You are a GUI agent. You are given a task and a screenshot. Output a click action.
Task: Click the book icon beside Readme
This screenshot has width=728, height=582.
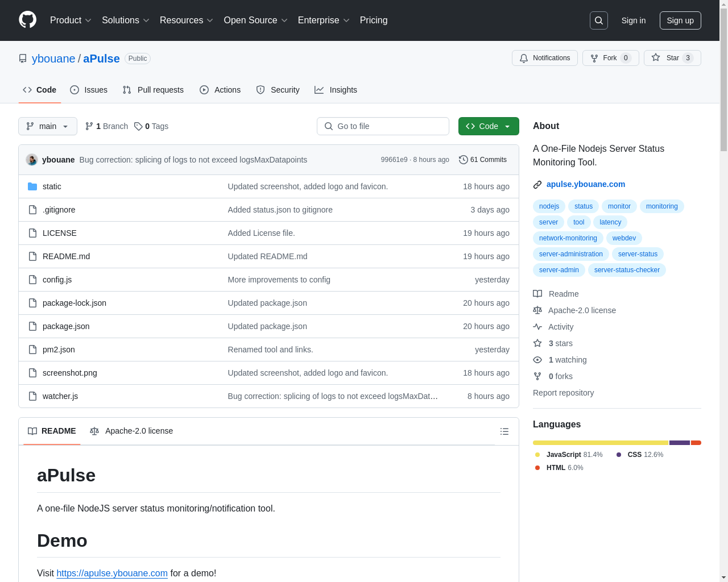click(x=537, y=294)
